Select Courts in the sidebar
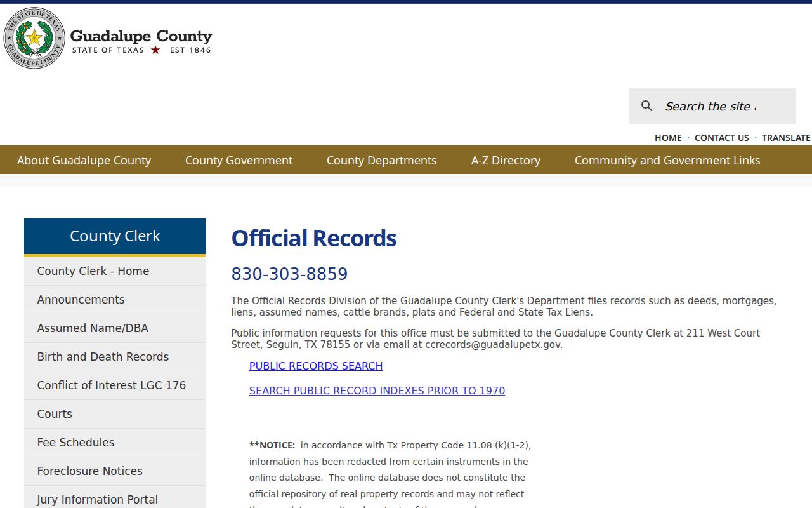The image size is (812, 508). [x=115, y=414]
